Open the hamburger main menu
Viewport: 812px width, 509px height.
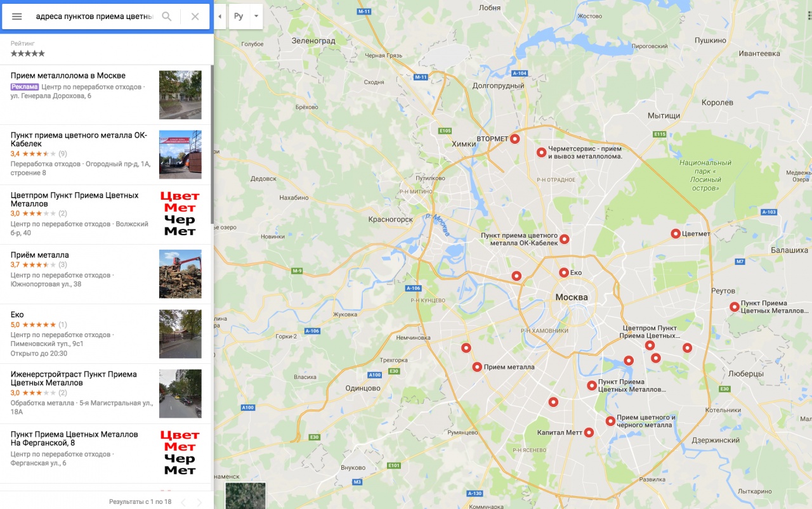(17, 16)
